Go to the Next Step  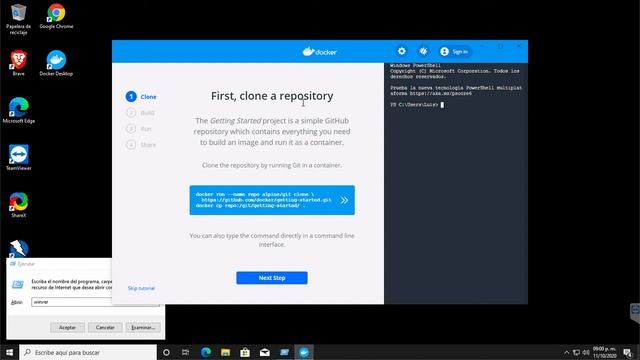pyautogui.click(x=272, y=278)
